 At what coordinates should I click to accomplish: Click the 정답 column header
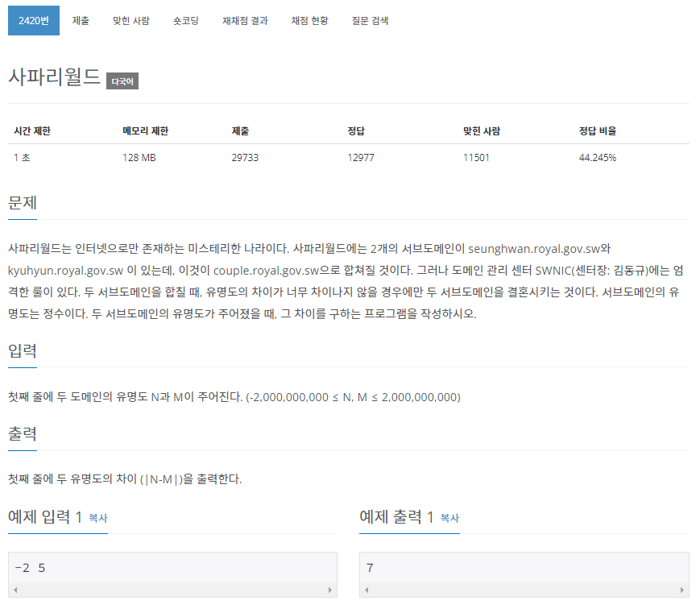[356, 130]
